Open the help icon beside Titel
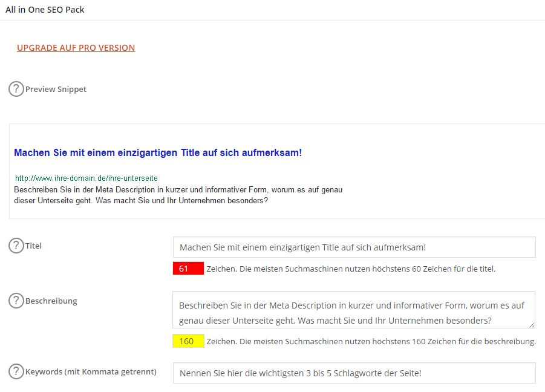This screenshot has width=545, height=392. click(16, 246)
